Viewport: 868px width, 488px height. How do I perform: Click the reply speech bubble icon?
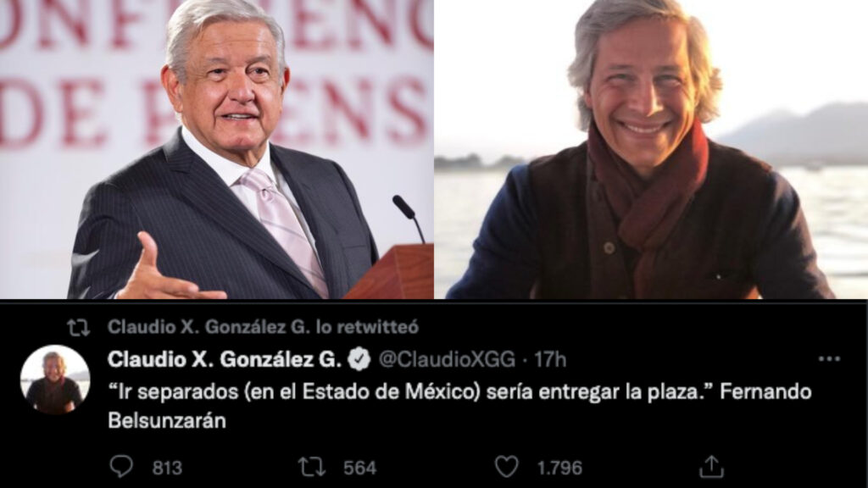coord(120,467)
